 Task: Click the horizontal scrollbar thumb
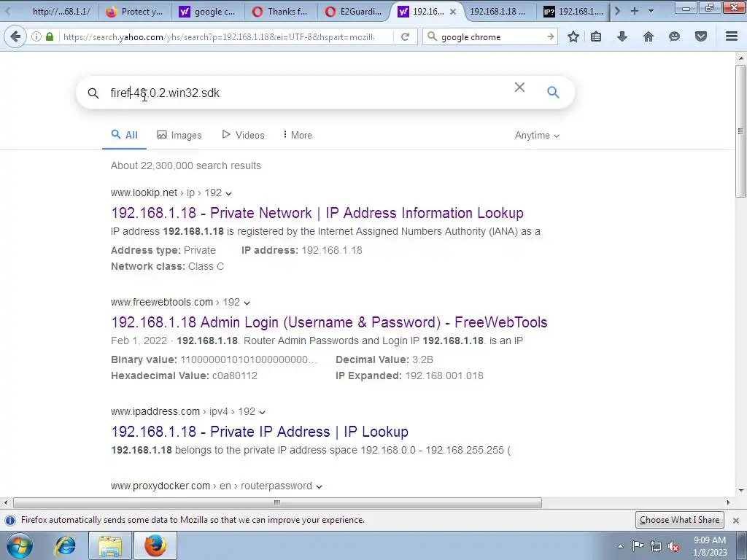point(277,503)
